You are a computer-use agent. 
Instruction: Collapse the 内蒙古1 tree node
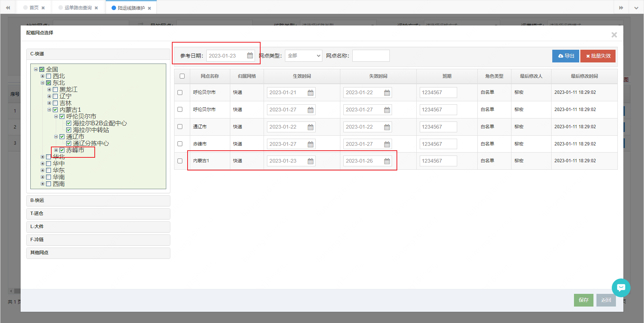tap(49, 110)
